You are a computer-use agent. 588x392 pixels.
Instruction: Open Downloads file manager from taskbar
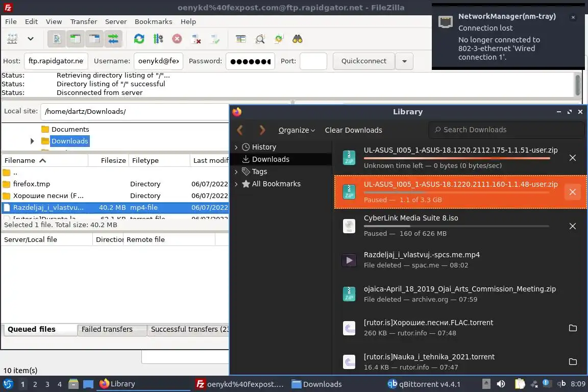317,384
